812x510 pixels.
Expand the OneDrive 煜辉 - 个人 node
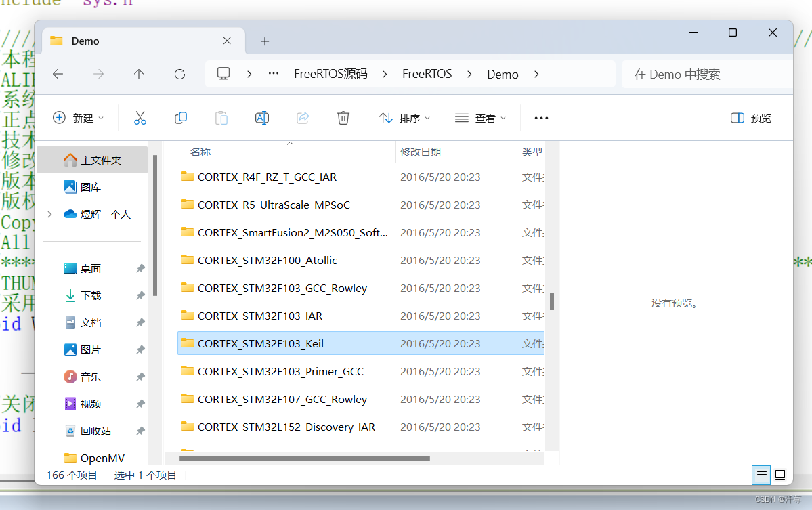tap(49, 214)
